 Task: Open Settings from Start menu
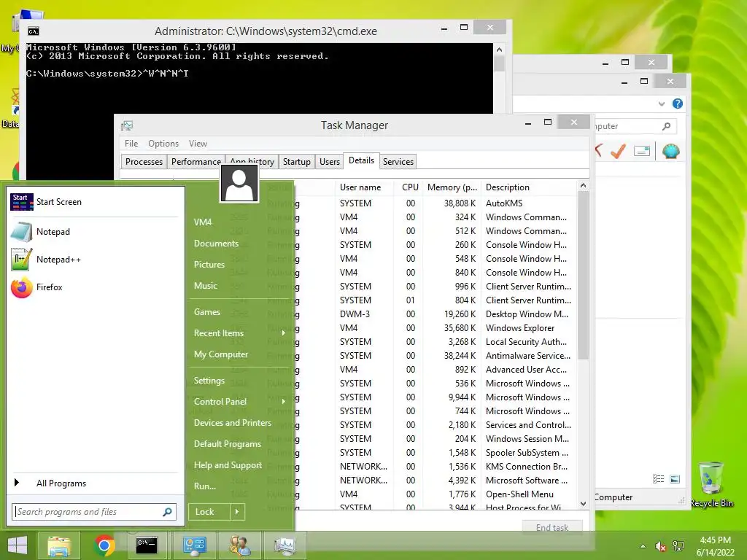click(209, 381)
